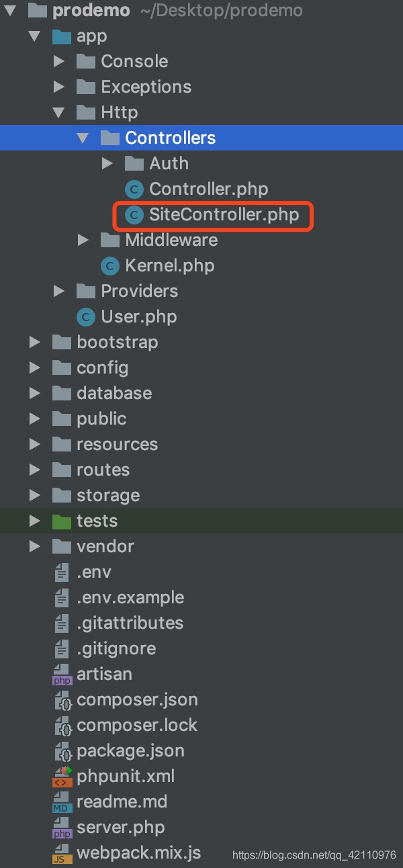Expand the Auth folder
The height and width of the screenshot is (868, 403).
tap(106, 163)
